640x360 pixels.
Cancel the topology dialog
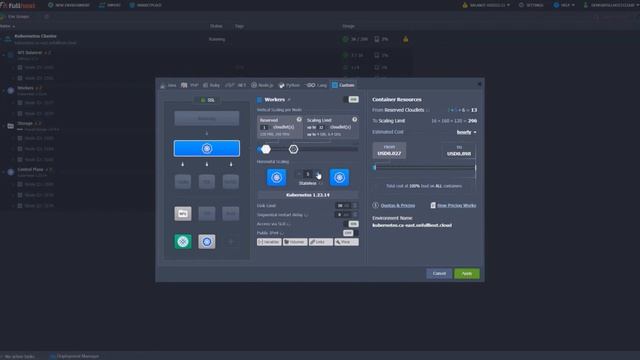tap(439, 273)
